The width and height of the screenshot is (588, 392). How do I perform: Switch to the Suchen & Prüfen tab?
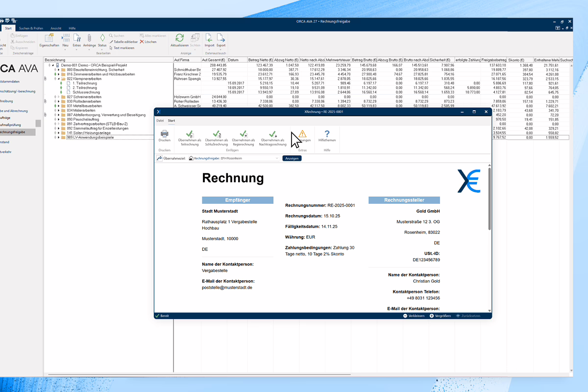pyautogui.click(x=31, y=28)
